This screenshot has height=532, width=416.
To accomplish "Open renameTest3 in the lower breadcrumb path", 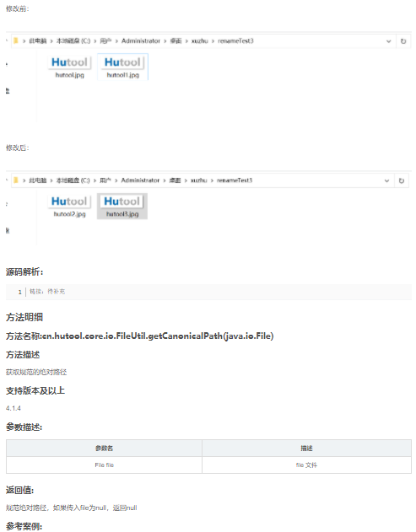I will pos(235,180).
